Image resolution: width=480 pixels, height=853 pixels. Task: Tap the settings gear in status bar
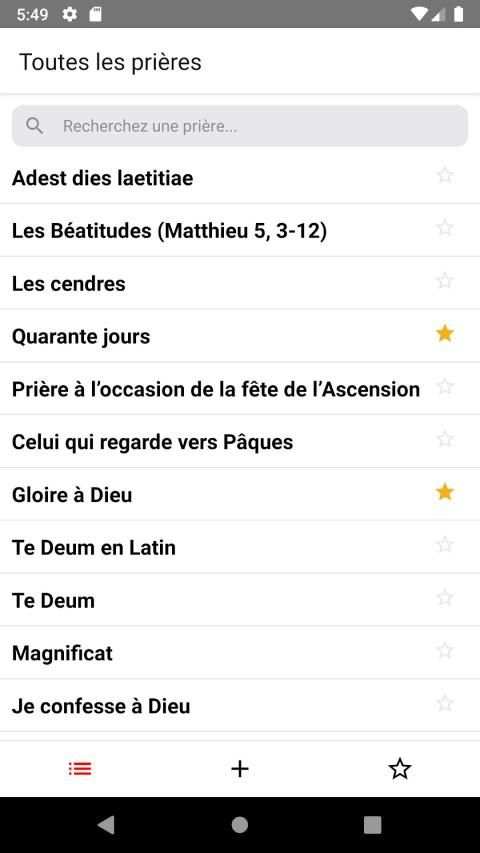(x=69, y=14)
